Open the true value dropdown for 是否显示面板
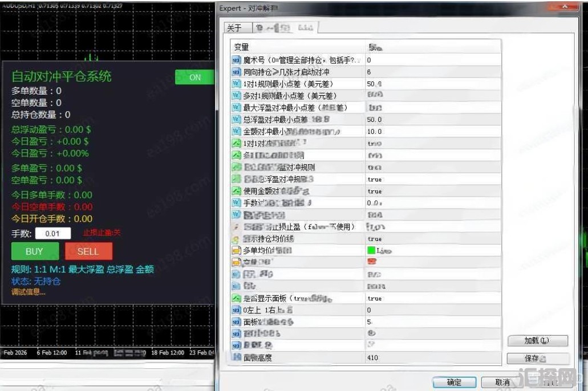The height and width of the screenshot is (391, 588). [433, 299]
